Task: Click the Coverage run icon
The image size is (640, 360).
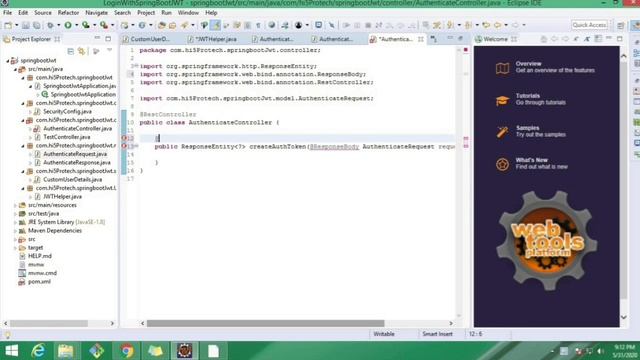Action: coord(86,25)
